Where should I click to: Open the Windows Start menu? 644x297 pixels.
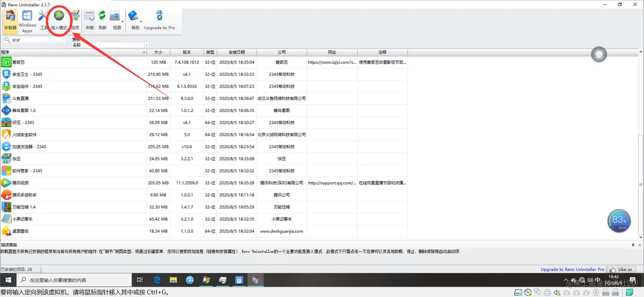[8, 280]
